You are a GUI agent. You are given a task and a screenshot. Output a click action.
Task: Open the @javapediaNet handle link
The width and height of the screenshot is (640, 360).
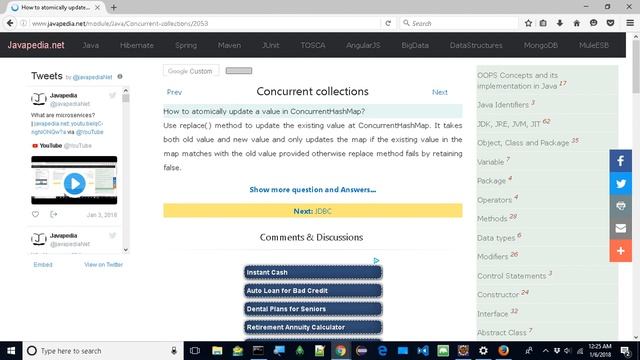click(92, 77)
